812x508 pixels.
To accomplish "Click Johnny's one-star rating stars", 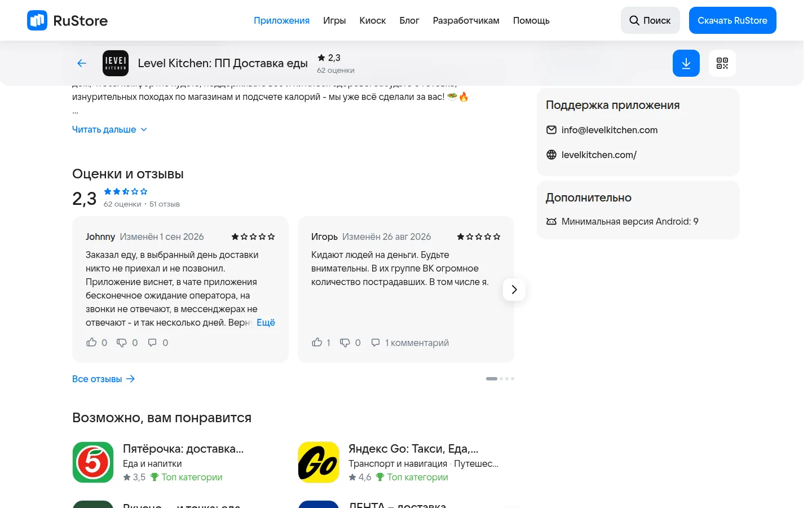I will 253,237.
